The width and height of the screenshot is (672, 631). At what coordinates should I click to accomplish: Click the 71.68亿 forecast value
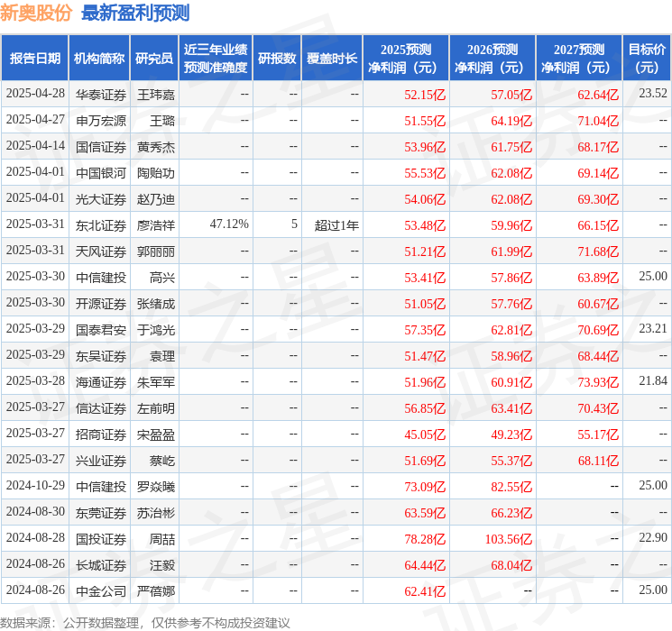(598, 251)
